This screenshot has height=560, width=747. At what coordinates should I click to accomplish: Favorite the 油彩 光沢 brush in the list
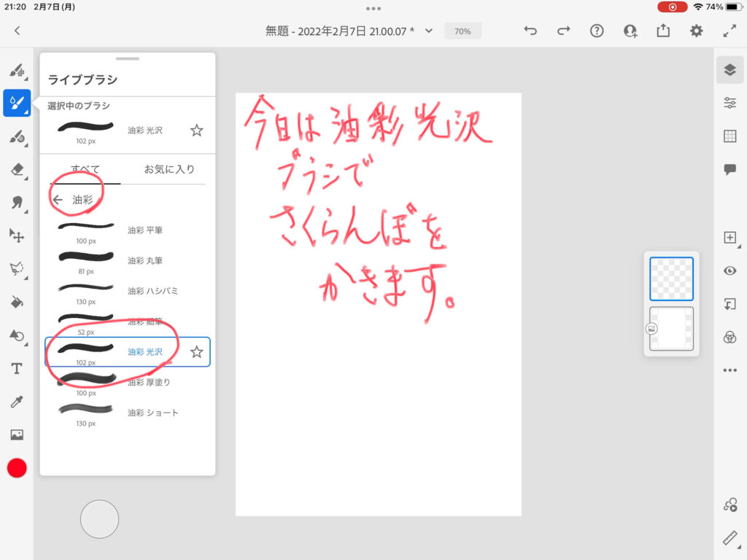pyautogui.click(x=196, y=352)
